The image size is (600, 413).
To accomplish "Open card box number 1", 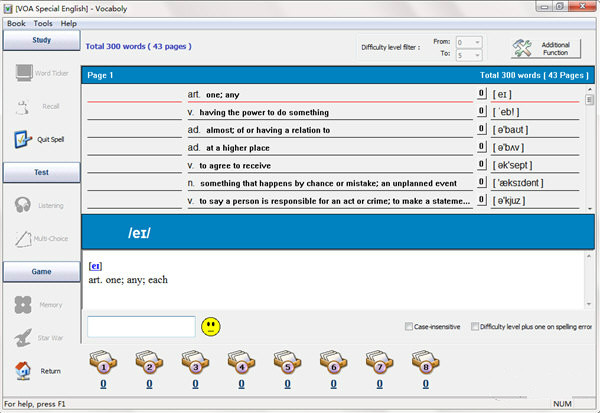I will click(x=103, y=362).
